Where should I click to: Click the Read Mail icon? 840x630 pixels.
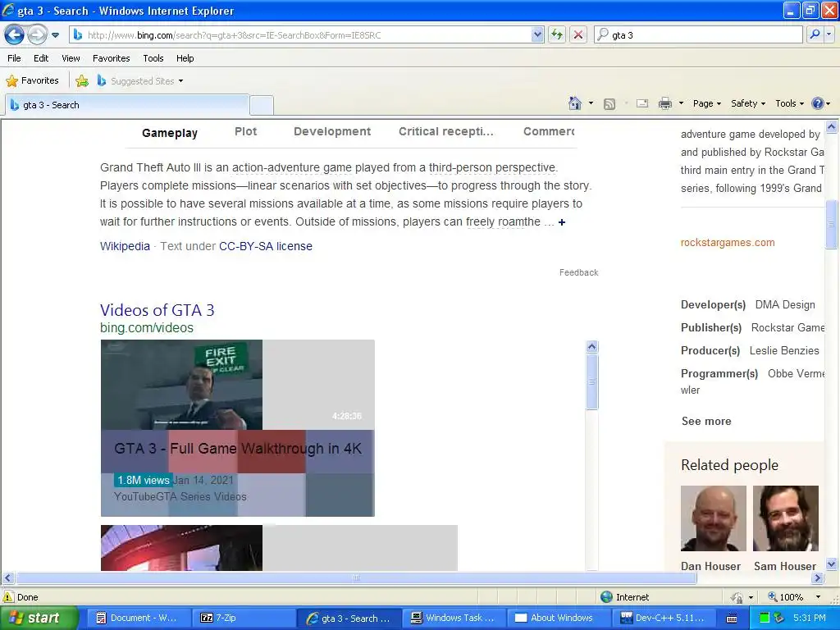point(642,103)
